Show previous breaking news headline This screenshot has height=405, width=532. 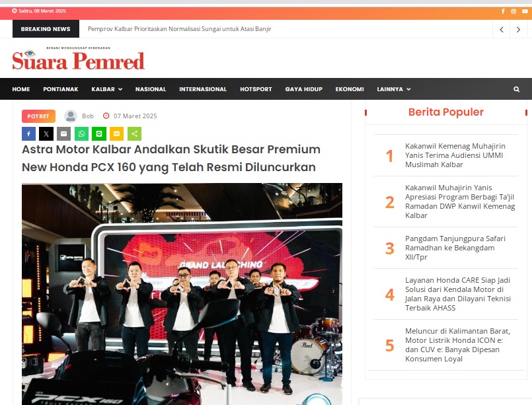click(x=502, y=30)
